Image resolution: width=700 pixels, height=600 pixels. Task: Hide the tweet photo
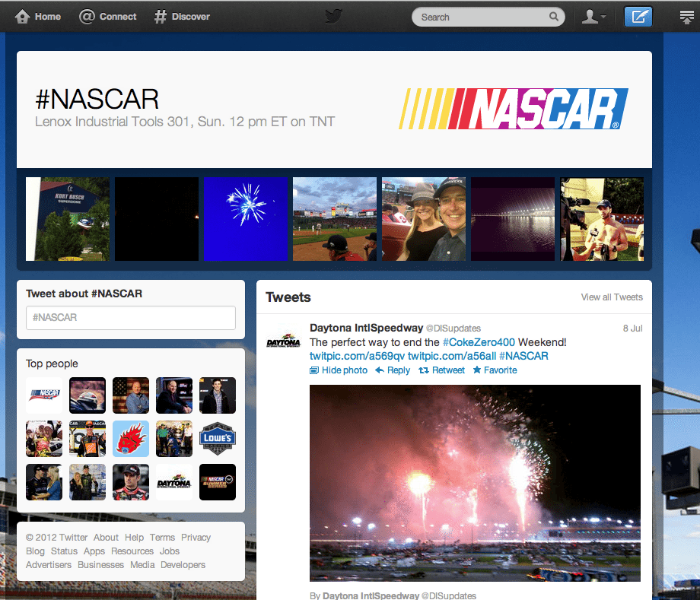pos(339,370)
